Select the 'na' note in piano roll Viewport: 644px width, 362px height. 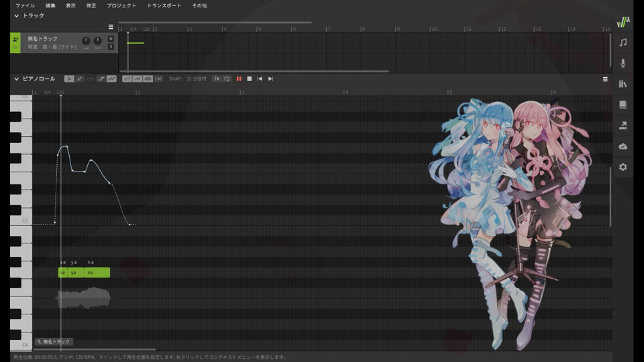pyautogui.click(x=97, y=273)
